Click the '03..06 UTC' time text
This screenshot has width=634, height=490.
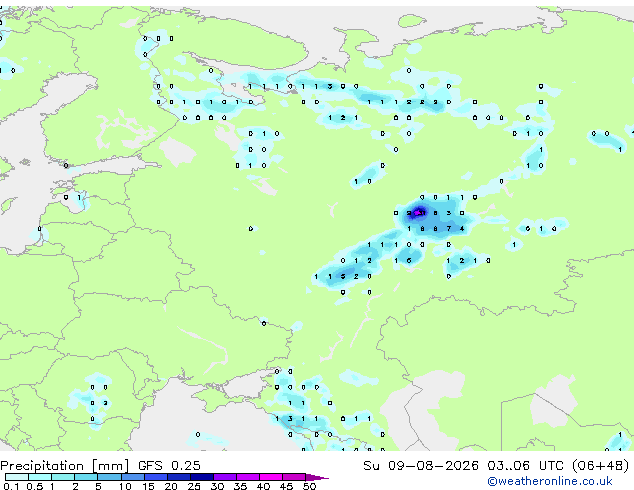pyautogui.click(x=525, y=465)
